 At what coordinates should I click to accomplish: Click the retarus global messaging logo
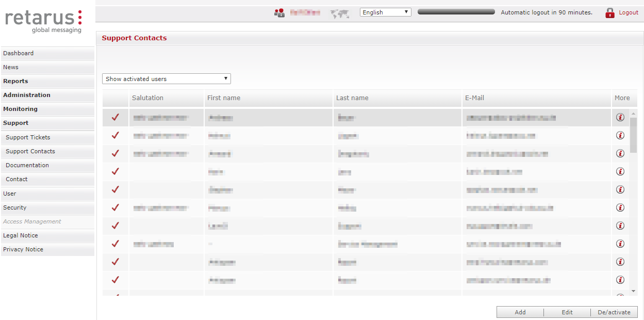click(44, 21)
